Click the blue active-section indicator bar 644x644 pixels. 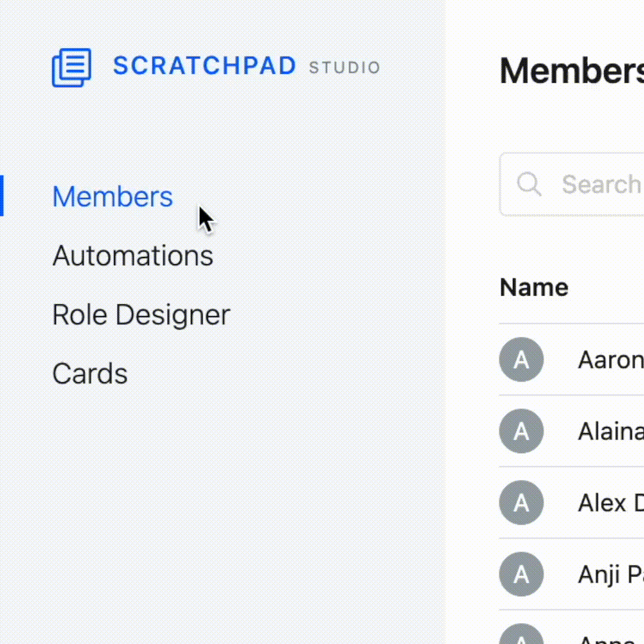click(2, 197)
